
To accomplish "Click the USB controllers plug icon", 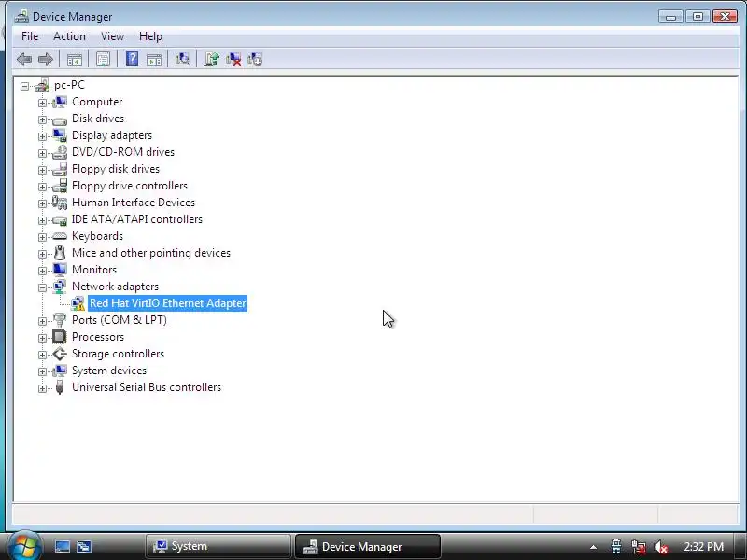I will [x=60, y=387].
